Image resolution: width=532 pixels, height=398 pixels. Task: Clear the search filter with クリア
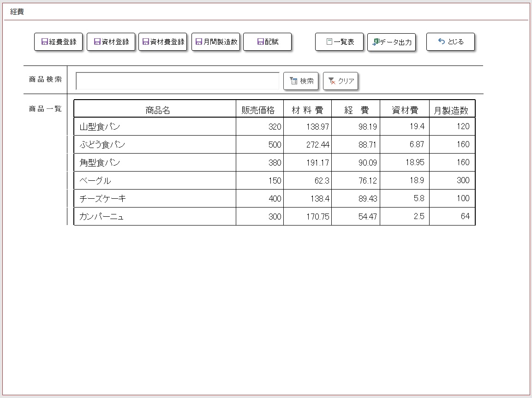click(341, 81)
